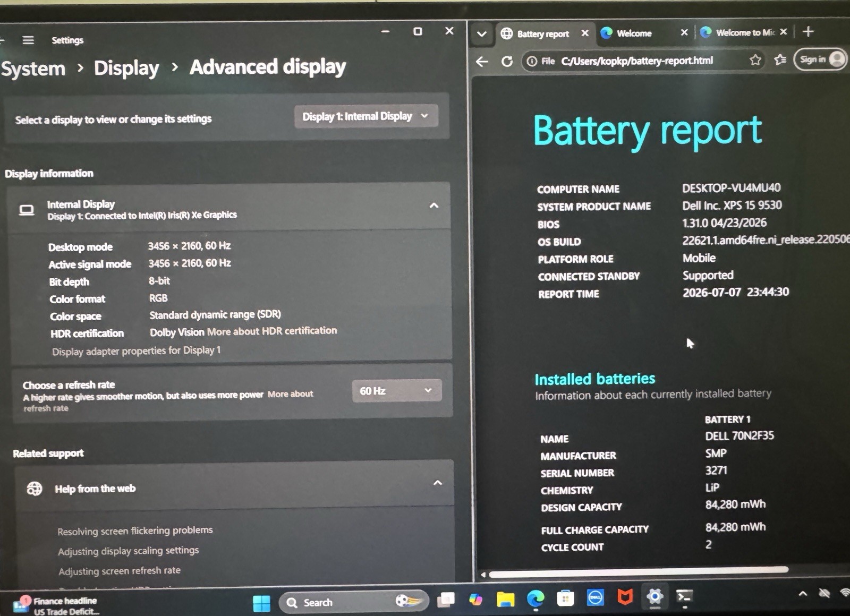
Task: Open a new browser tab
Action: pyautogui.click(x=808, y=32)
